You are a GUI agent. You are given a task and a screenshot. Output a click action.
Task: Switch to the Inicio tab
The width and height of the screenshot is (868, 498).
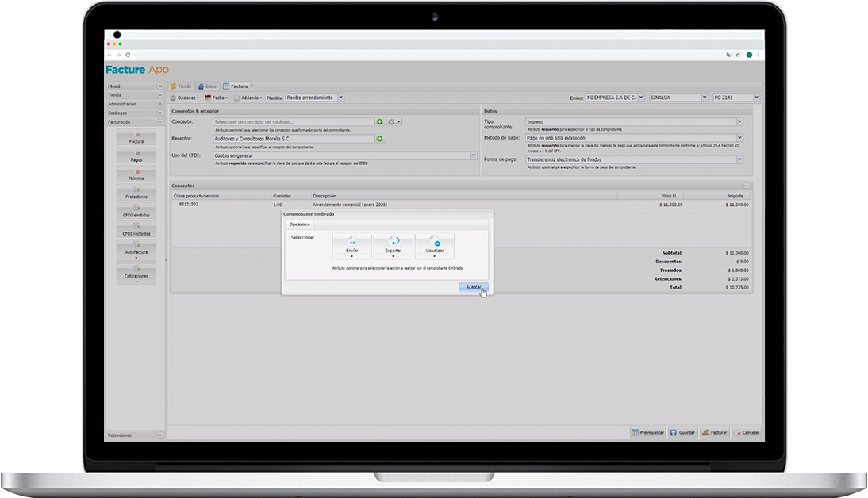coord(207,86)
